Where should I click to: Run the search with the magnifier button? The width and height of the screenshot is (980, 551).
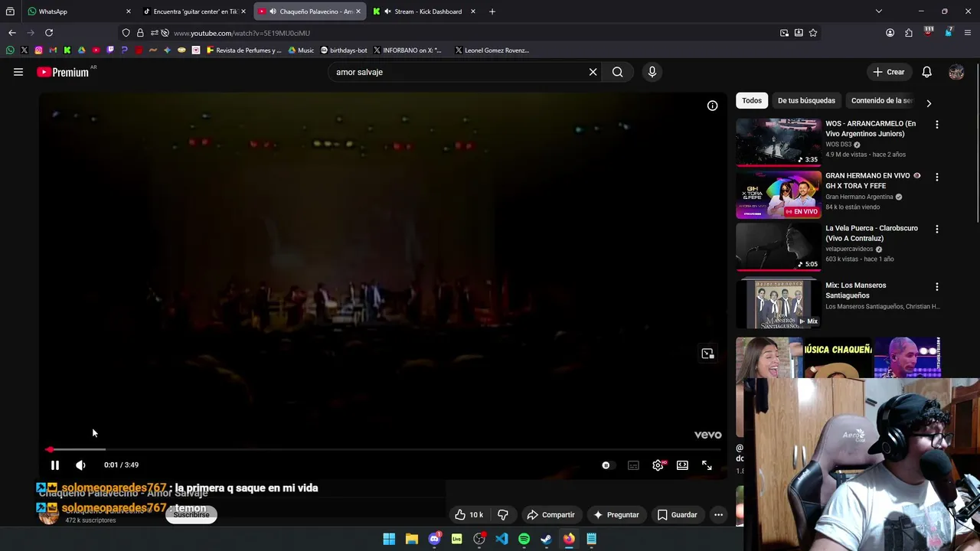(x=617, y=72)
